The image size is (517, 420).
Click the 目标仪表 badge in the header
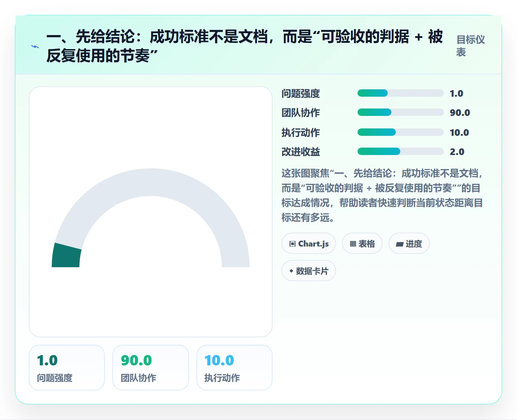click(x=470, y=46)
